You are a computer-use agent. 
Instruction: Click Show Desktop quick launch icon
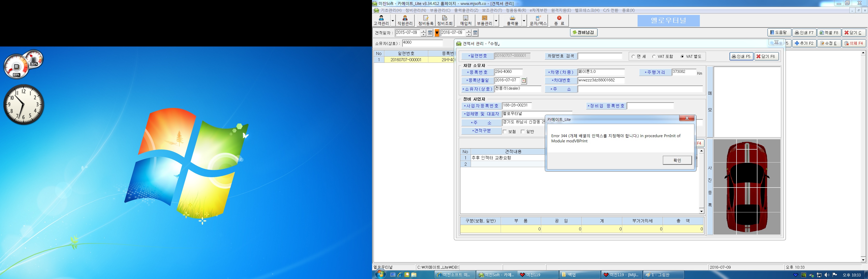393,275
